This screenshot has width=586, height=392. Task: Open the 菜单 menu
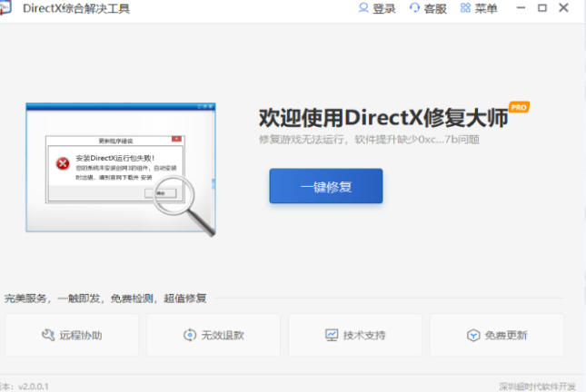tap(486, 8)
